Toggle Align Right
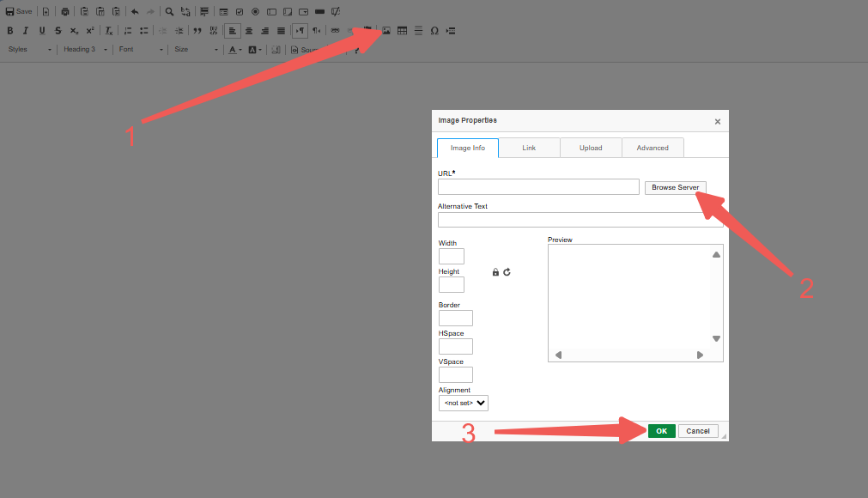This screenshot has height=498, width=868. point(265,31)
